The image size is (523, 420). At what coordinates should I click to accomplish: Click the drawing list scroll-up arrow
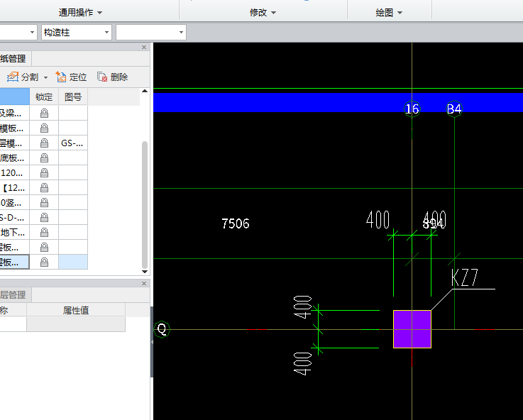coord(145,91)
